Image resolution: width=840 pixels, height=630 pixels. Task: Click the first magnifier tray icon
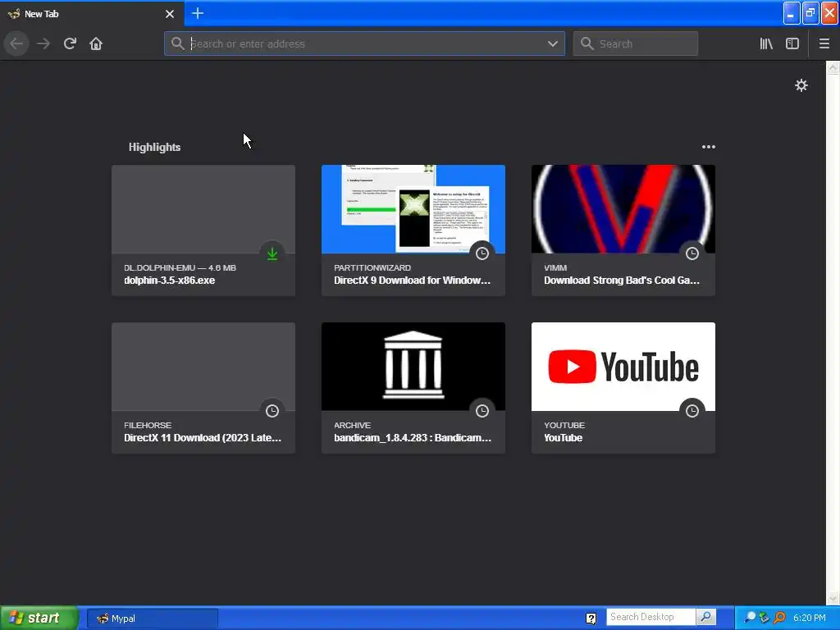750,618
